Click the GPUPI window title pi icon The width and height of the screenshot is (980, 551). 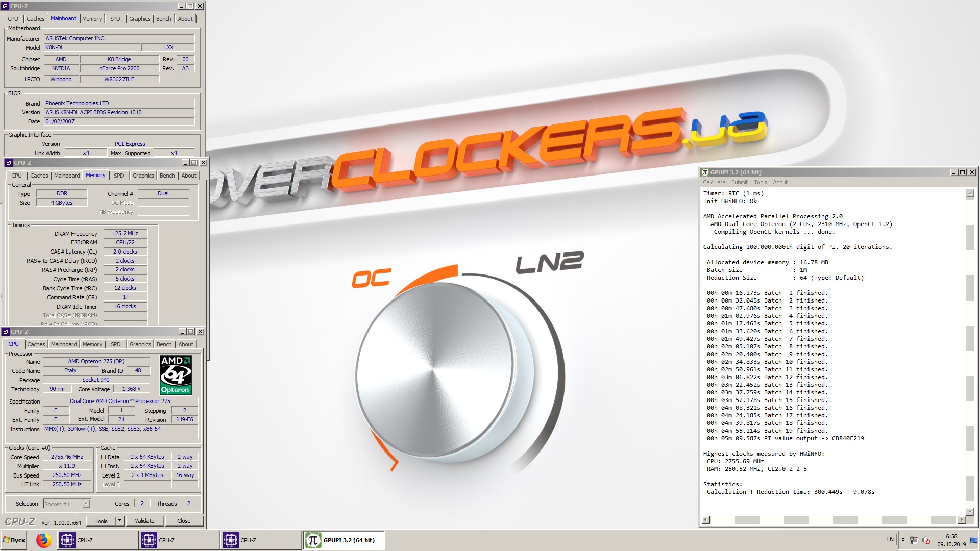point(705,172)
